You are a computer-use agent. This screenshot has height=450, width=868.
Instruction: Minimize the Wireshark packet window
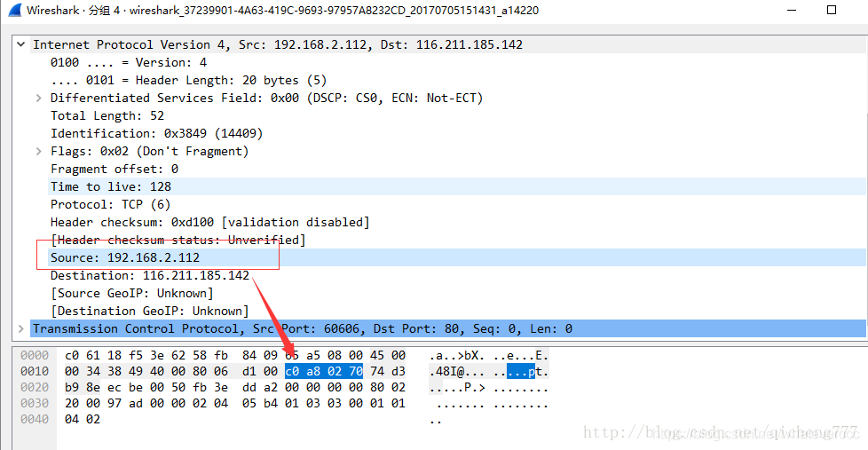[x=792, y=10]
